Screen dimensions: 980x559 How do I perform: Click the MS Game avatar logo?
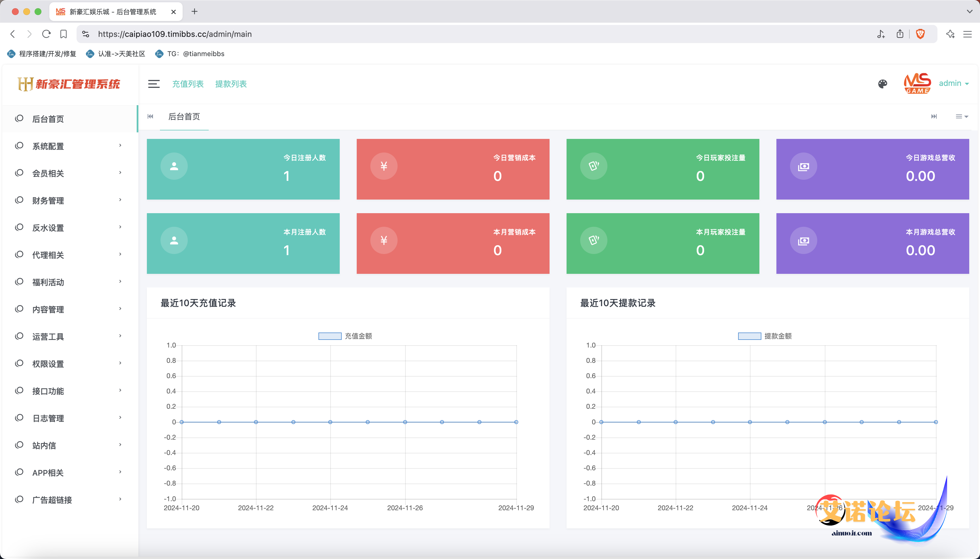click(x=917, y=83)
